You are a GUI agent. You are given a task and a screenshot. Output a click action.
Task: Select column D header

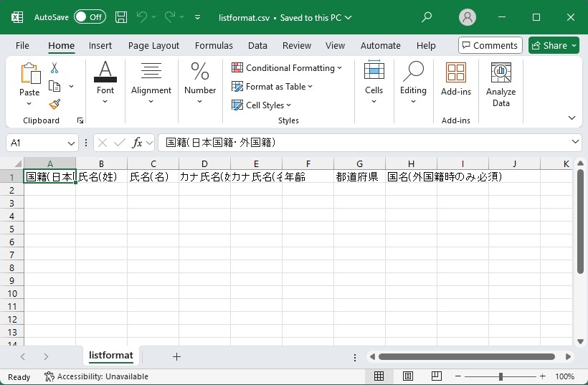[204, 163]
